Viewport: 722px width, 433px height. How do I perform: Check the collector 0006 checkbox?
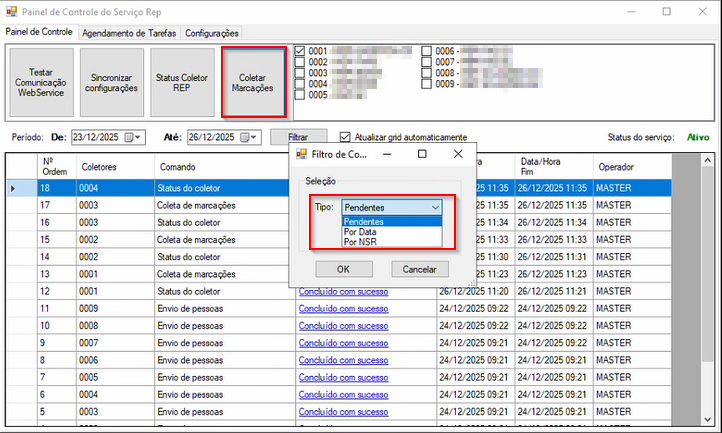(x=427, y=51)
